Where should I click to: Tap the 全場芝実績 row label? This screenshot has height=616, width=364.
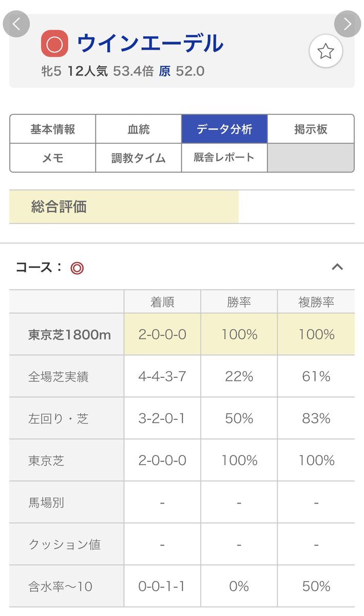click(58, 377)
